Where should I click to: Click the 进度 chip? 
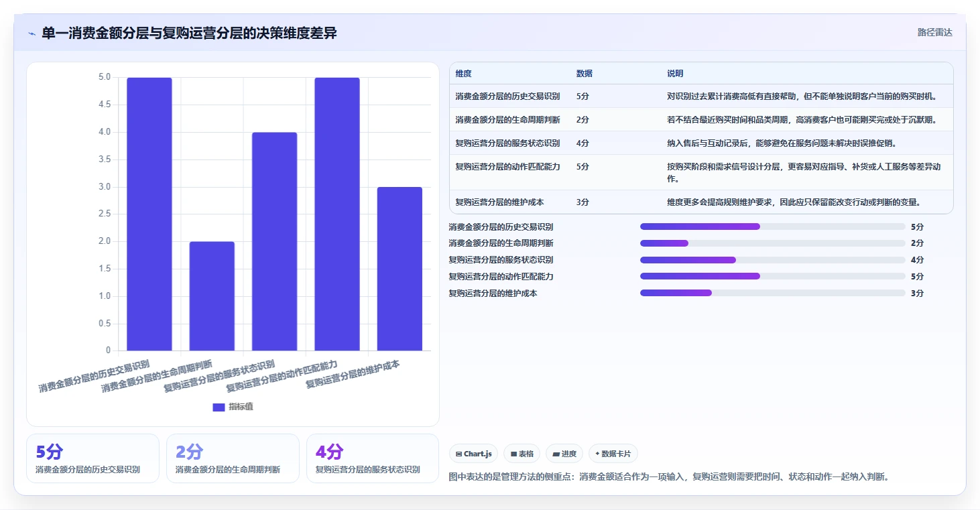[564, 454]
